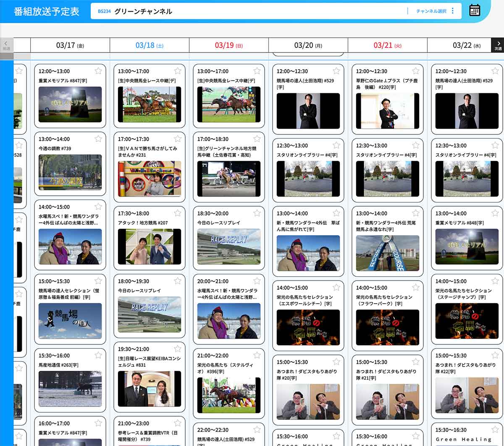Star 03/22 14:00 栄光の名馬たちセレクション
This screenshot has height=446, width=504.
pos(495,281)
